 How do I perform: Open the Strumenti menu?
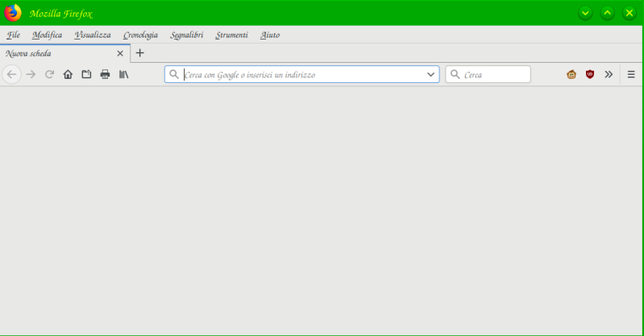pyautogui.click(x=232, y=35)
